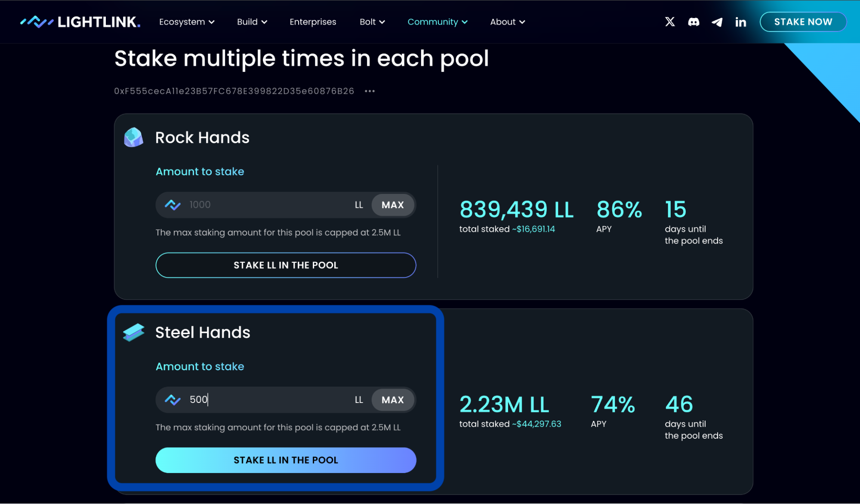
Task: Click the LightLink logo in header
Action: (x=80, y=22)
